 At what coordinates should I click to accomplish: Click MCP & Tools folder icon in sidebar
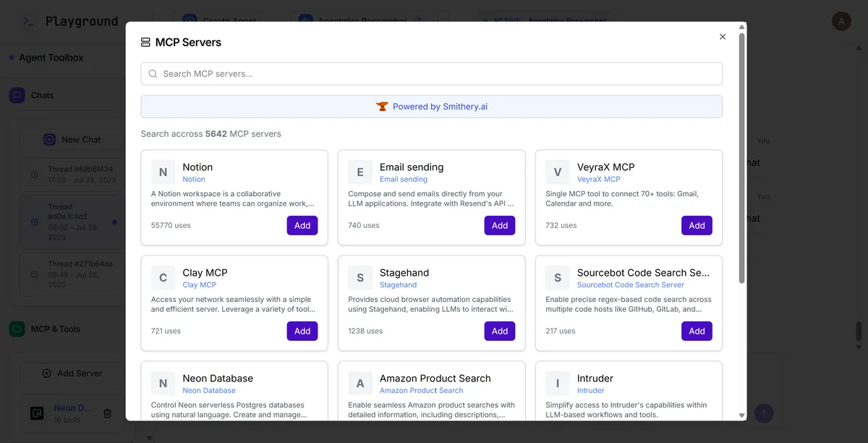coord(17,329)
